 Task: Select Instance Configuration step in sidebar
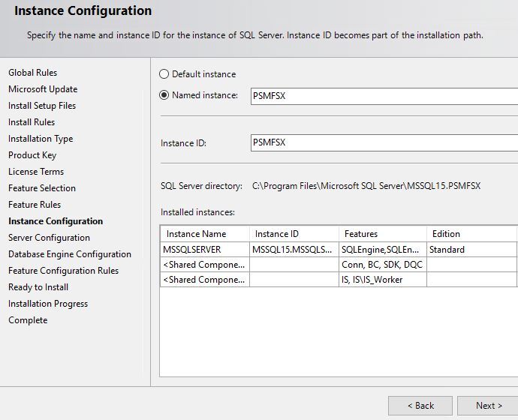[x=56, y=221]
